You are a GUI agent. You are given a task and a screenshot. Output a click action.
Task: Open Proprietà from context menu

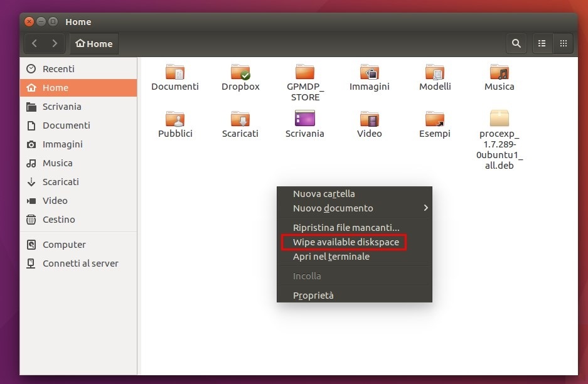pos(355,295)
